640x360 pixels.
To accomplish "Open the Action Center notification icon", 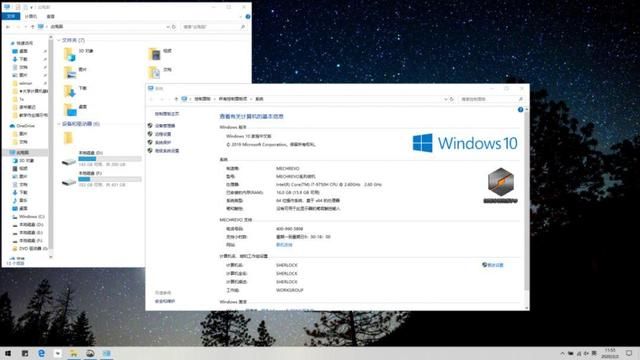I will tap(629, 353).
